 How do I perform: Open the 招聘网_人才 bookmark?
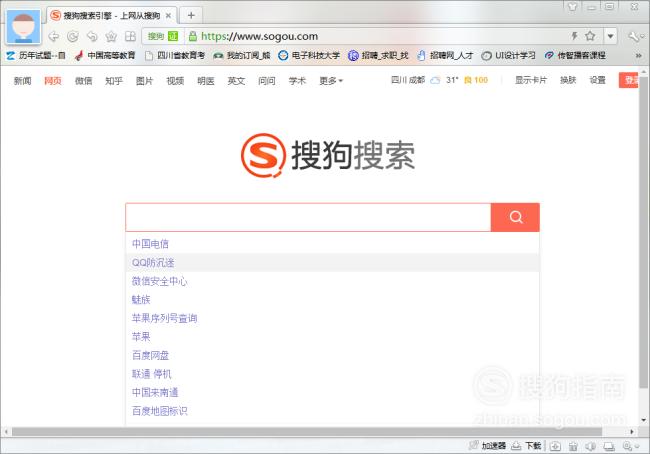tap(445, 55)
